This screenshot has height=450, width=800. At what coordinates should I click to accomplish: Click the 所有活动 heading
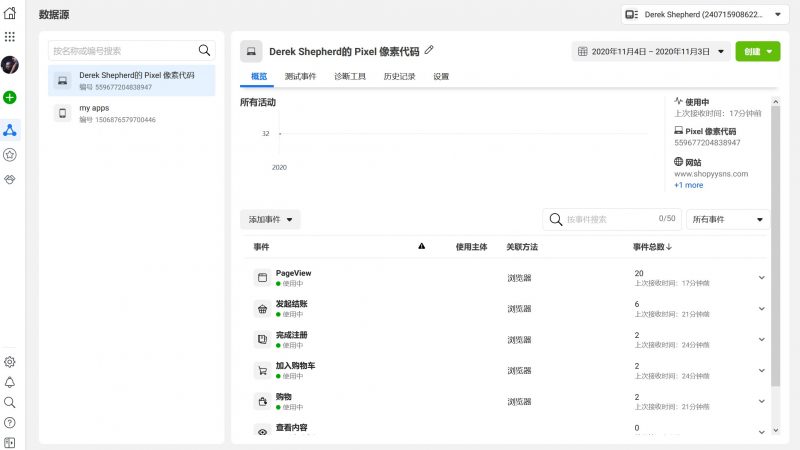(x=258, y=103)
